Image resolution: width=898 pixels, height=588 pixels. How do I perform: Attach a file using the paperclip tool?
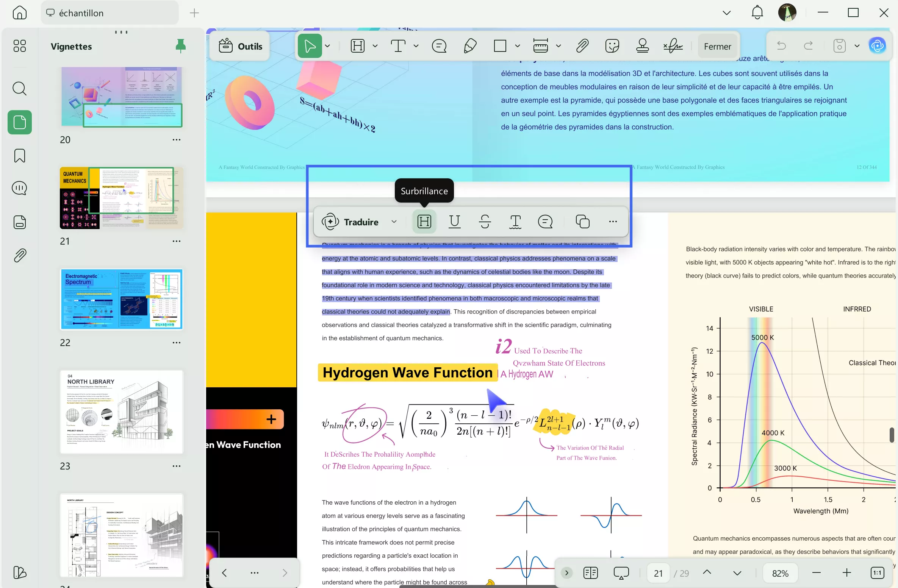582,45
